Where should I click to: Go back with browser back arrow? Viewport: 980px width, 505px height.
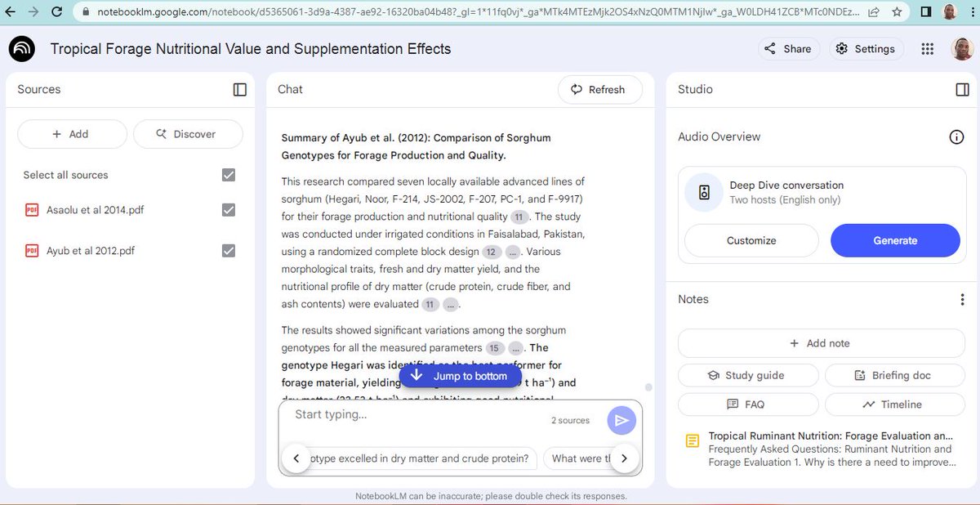(x=10, y=12)
